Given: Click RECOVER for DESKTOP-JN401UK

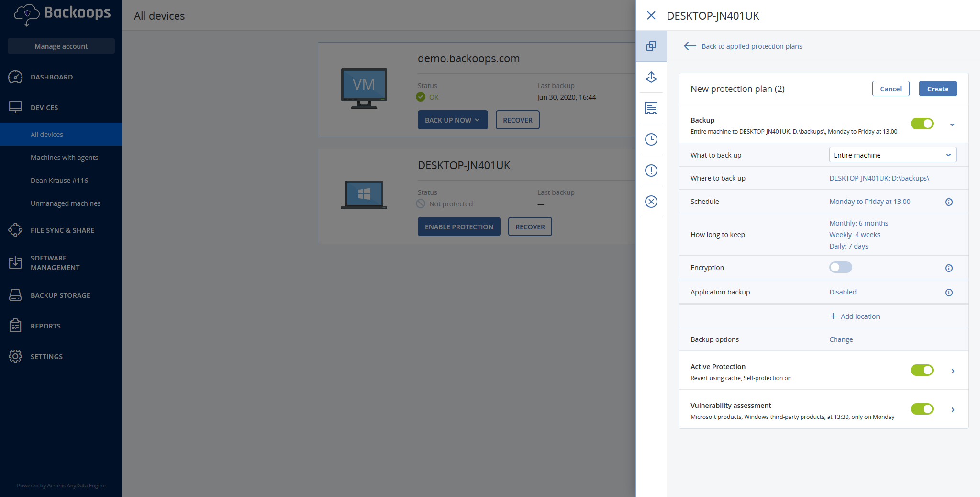Looking at the screenshot, I should (x=530, y=226).
